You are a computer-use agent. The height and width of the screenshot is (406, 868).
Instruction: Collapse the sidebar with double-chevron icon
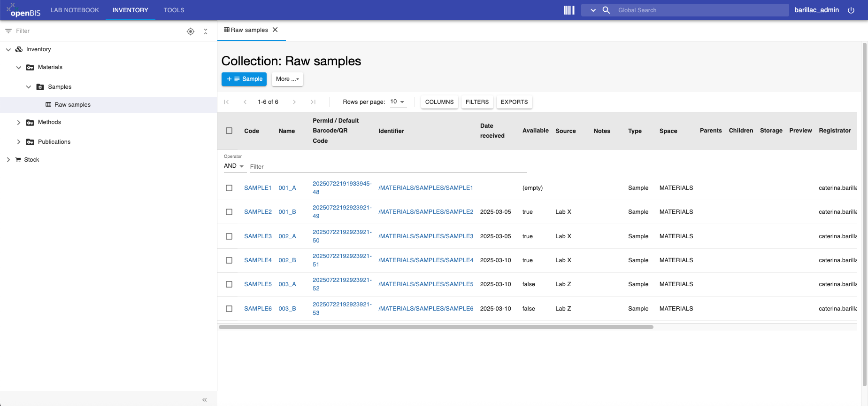(x=205, y=400)
